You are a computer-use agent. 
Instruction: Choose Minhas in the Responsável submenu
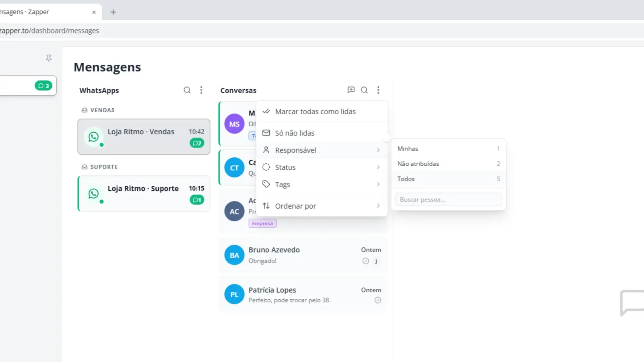tap(448, 148)
